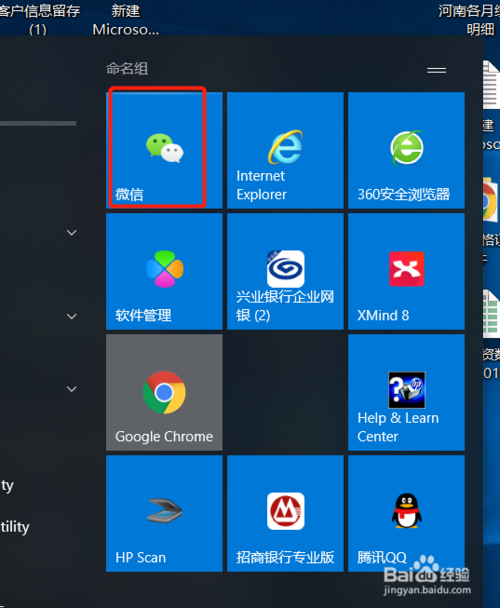Open the 微信 WeChat tile
500x608 pixels.
164,150
